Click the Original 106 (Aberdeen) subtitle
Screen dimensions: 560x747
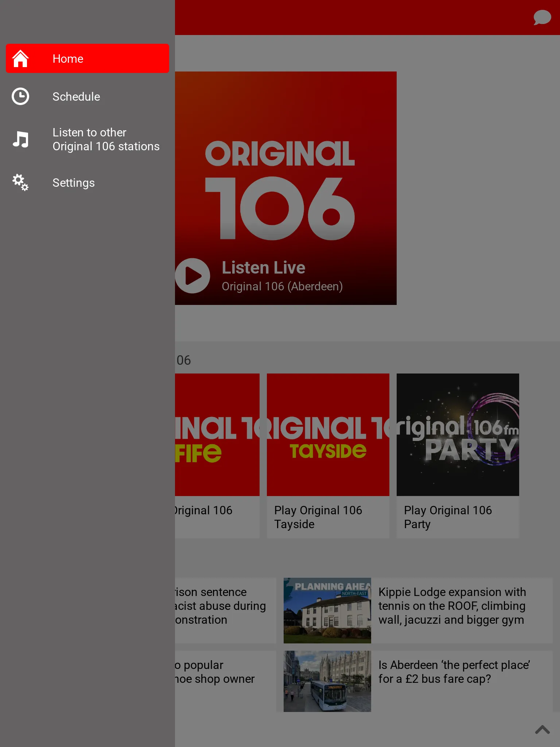click(x=282, y=287)
